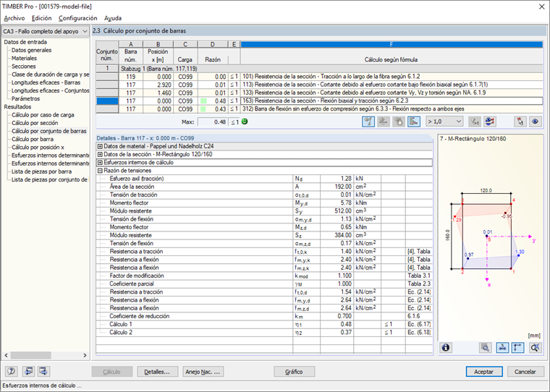
Task: Click the next table arrow icon
Action: [x=43, y=371]
